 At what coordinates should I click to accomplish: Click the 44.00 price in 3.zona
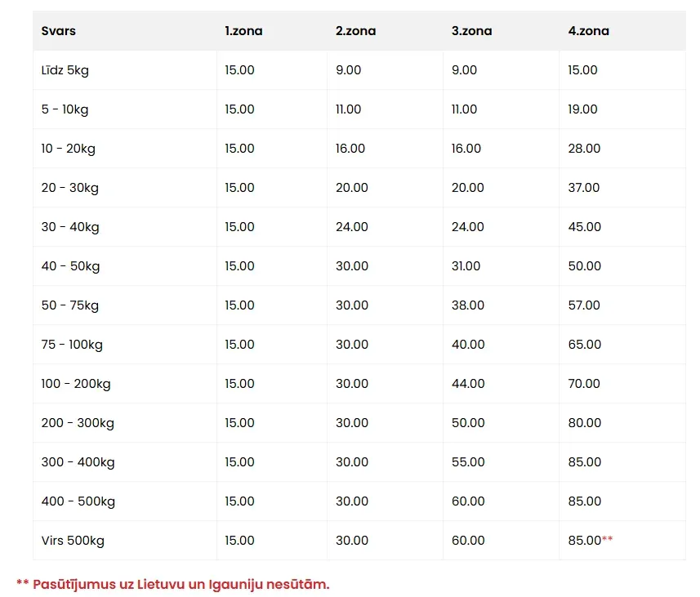(x=468, y=384)
